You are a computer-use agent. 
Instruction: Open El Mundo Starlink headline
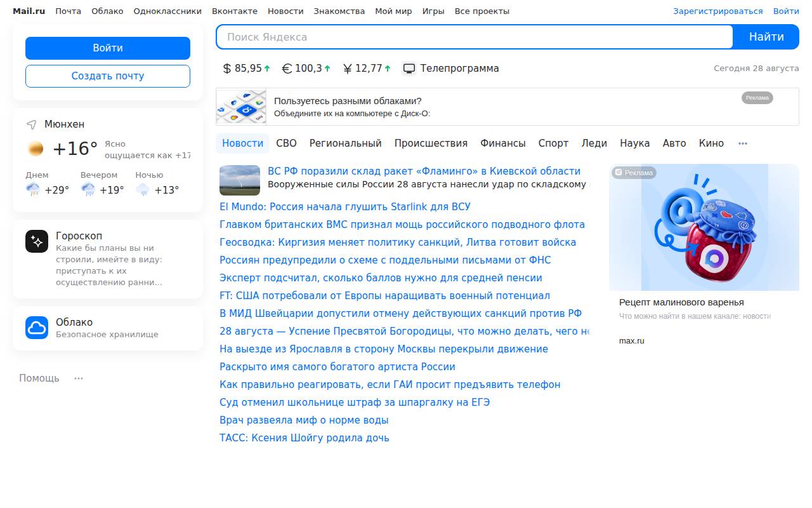(345, 207)
